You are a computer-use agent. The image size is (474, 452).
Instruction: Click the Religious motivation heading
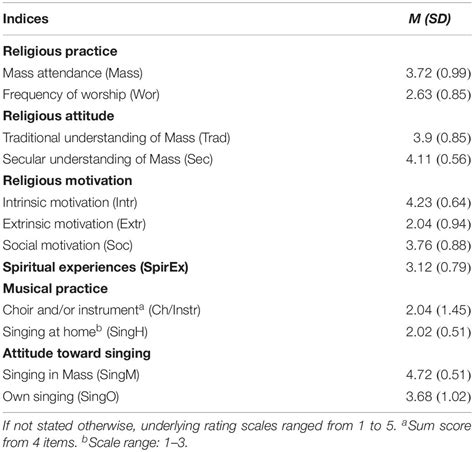[67, 181]
